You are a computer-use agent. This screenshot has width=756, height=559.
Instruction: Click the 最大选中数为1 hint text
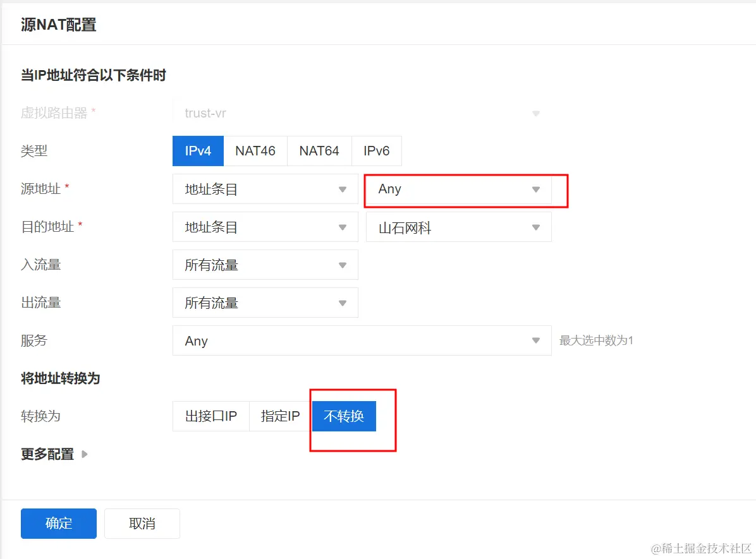click(596, 340)
